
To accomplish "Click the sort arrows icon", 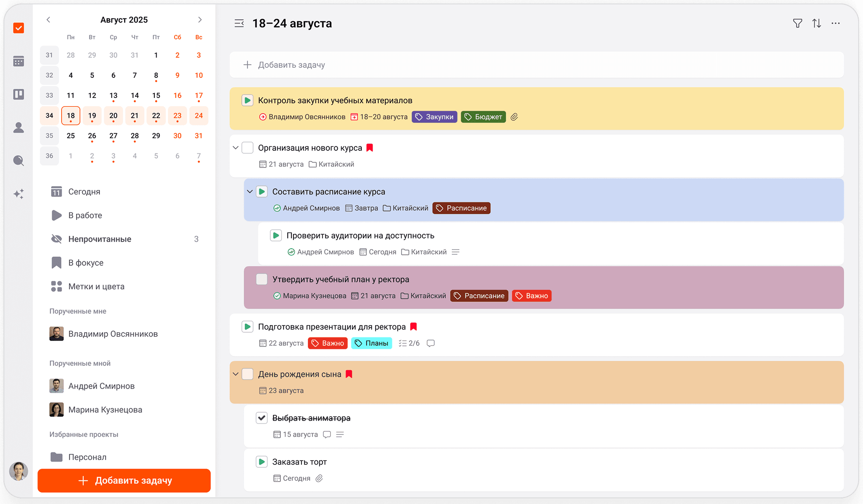I will (x=817, y=24).
